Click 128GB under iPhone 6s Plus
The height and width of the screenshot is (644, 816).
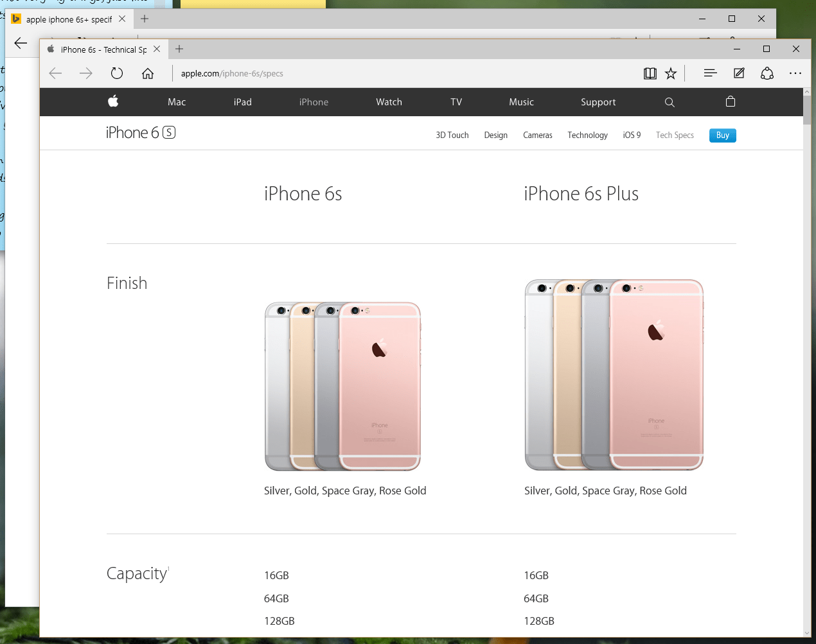(538, 621)
